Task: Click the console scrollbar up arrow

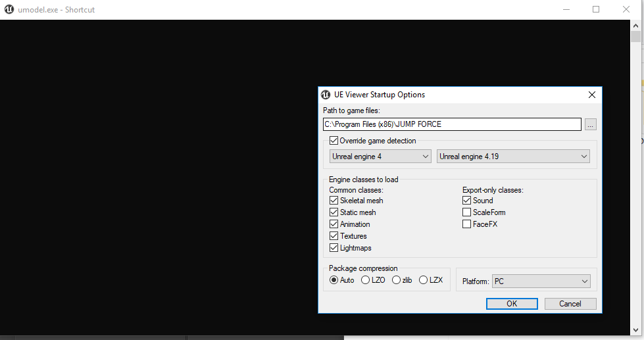Action: click(x=635, y=26)
